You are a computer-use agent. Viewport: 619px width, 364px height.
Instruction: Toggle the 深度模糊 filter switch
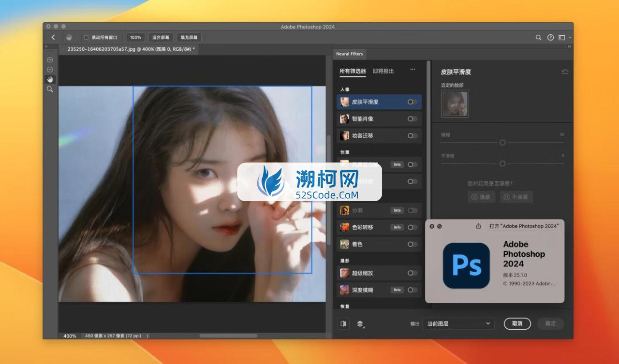point(412,290)
